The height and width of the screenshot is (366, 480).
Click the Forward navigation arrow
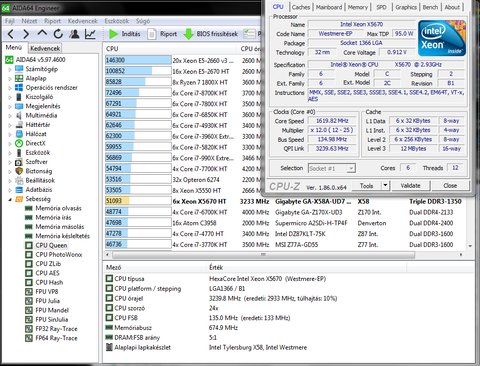26,34
